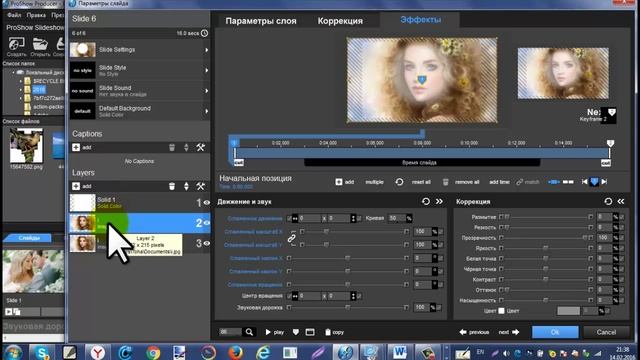Toggle the zoom X/Y link chain icon
This screenshot has width=640, height=360.
291,238
